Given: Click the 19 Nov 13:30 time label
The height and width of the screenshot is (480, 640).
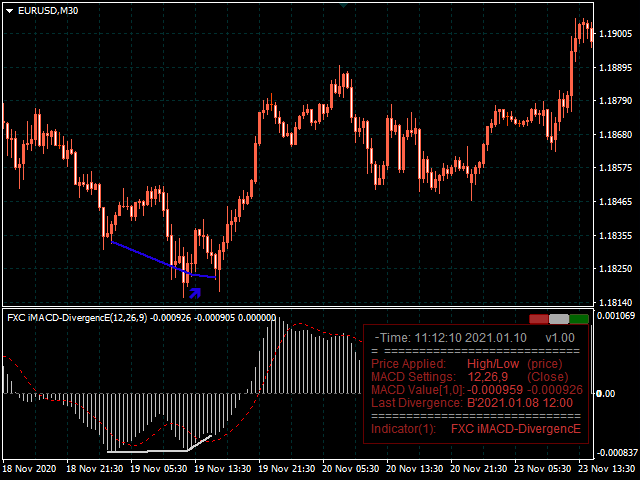Looking at the screenshot, I should 222,469.
